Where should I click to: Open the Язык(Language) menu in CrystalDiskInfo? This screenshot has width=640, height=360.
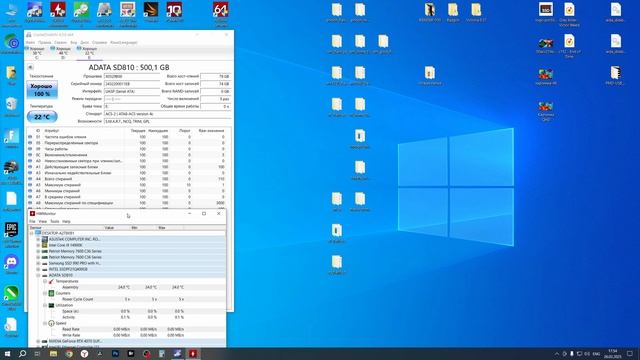click(124, 42)
